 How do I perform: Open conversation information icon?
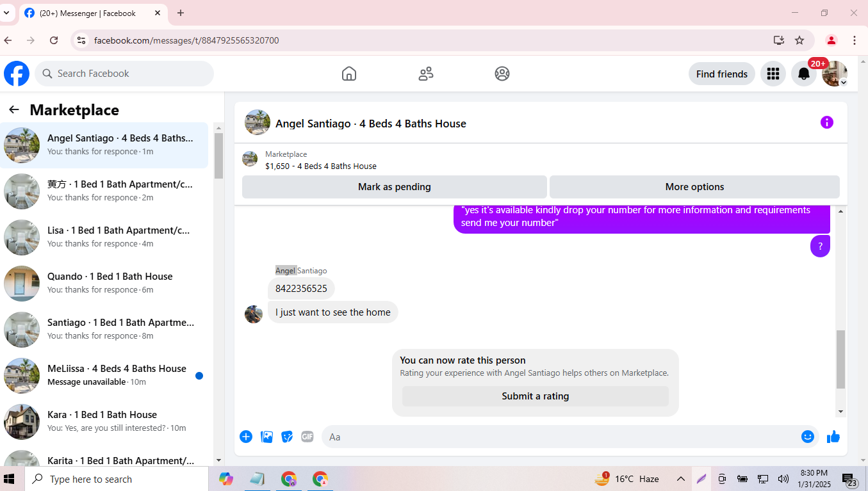click(827, 122)
